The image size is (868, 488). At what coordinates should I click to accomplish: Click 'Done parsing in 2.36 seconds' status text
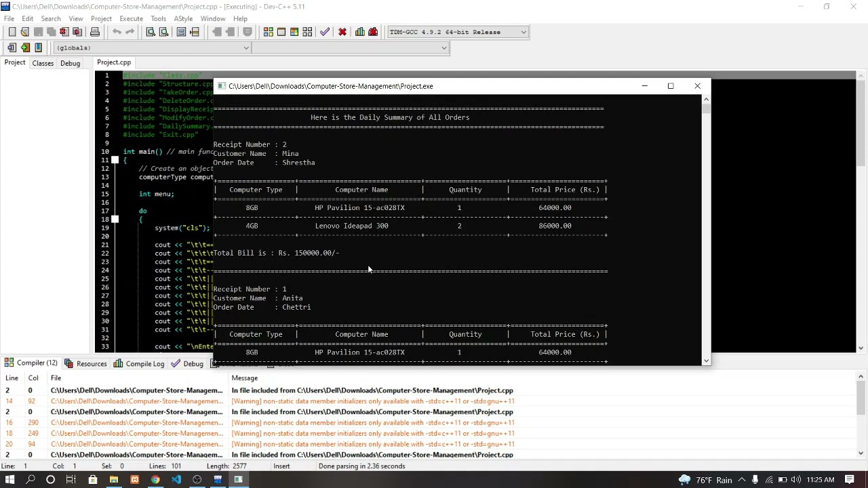(361, 466)
